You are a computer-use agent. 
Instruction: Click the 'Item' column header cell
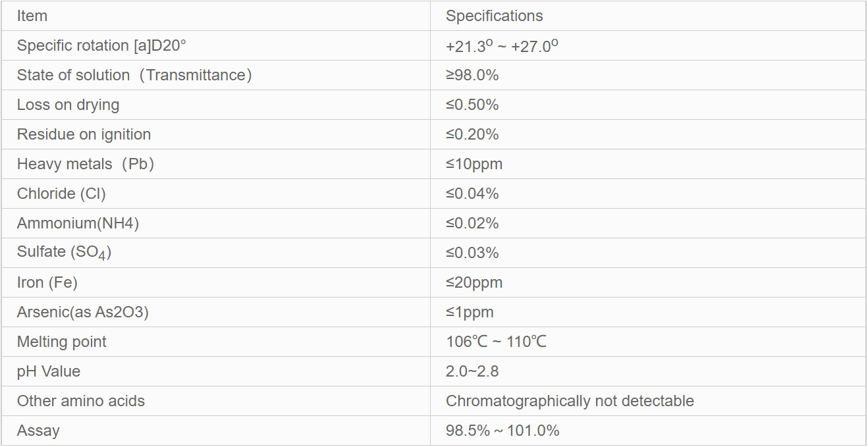[x=32, y=16]
